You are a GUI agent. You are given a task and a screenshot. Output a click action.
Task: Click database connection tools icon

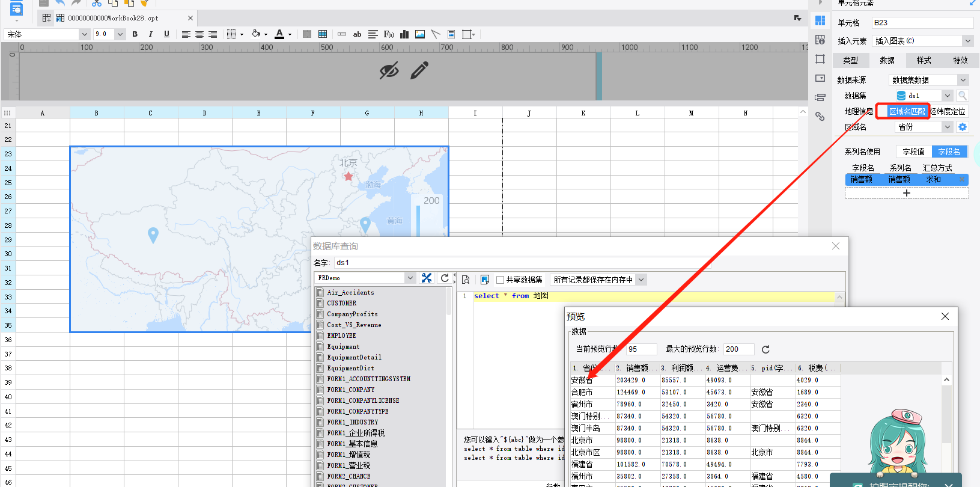[x=427, y=278]
